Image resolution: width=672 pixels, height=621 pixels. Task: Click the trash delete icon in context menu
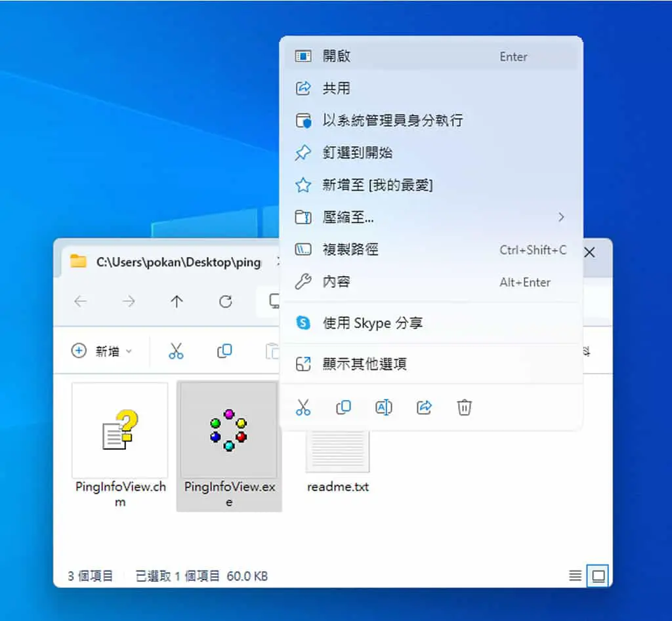click(x=464, y=407)
